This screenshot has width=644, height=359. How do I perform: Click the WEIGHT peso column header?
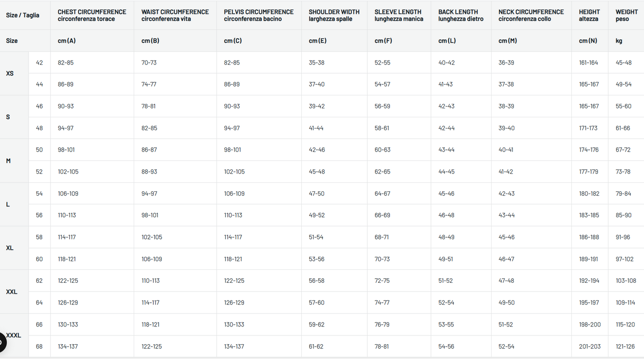pyautogui.click(x=626, y=15)
